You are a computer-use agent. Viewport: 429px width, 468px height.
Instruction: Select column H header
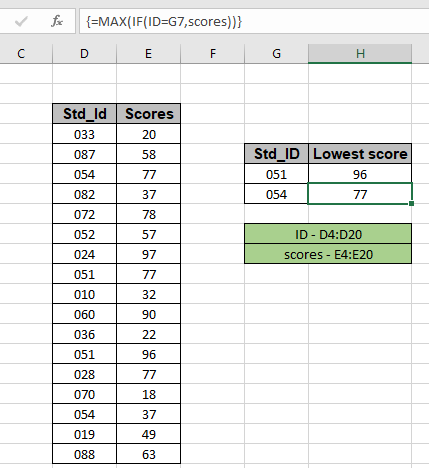[360, 54]
